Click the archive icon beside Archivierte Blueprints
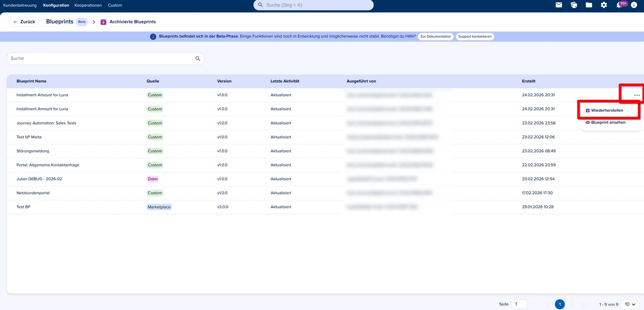This screenshot has width=644, height=310. pos(103,22)
